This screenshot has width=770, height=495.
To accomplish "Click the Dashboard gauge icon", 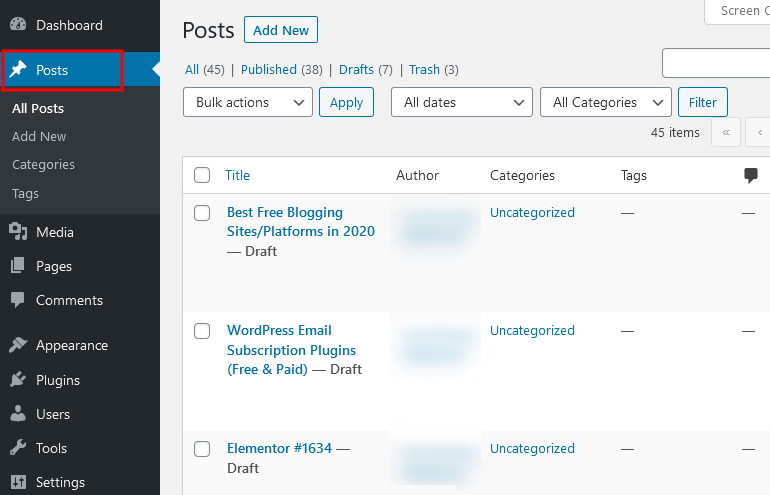I will pos(18,25).
